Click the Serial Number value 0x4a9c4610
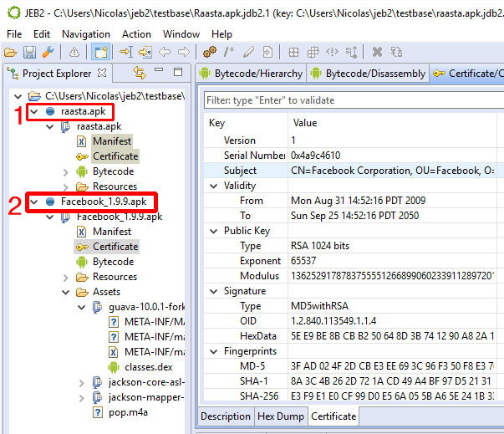 click(x=315, y=156)
